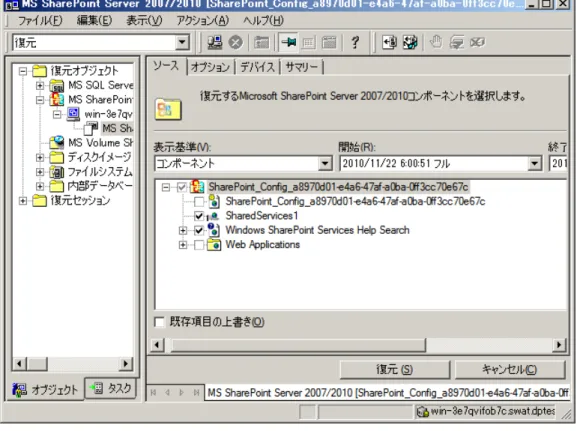Click the toolbar icon right of the hand
Viewport: 577px width, 431px height.
click(457, 43)
